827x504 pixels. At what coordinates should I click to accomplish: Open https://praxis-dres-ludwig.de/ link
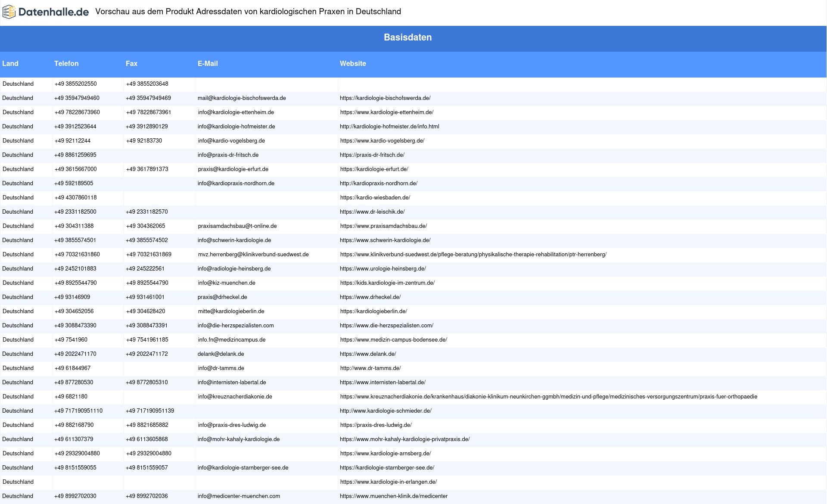click(x=376, y=425)
